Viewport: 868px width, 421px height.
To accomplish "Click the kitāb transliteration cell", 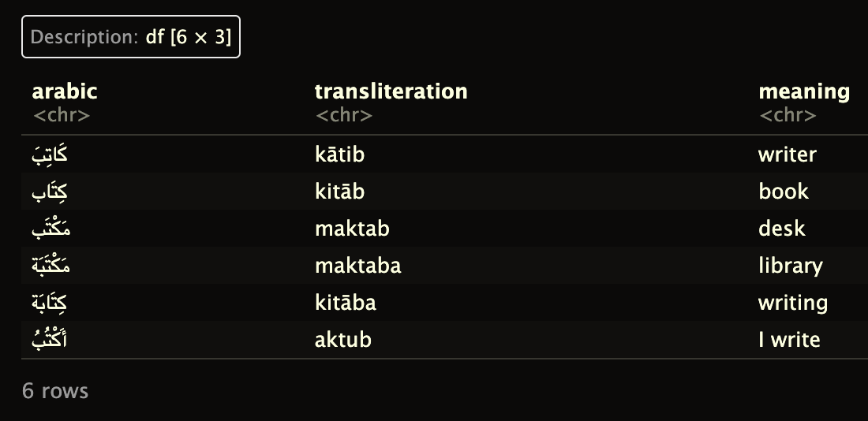I will coord(339,192).
